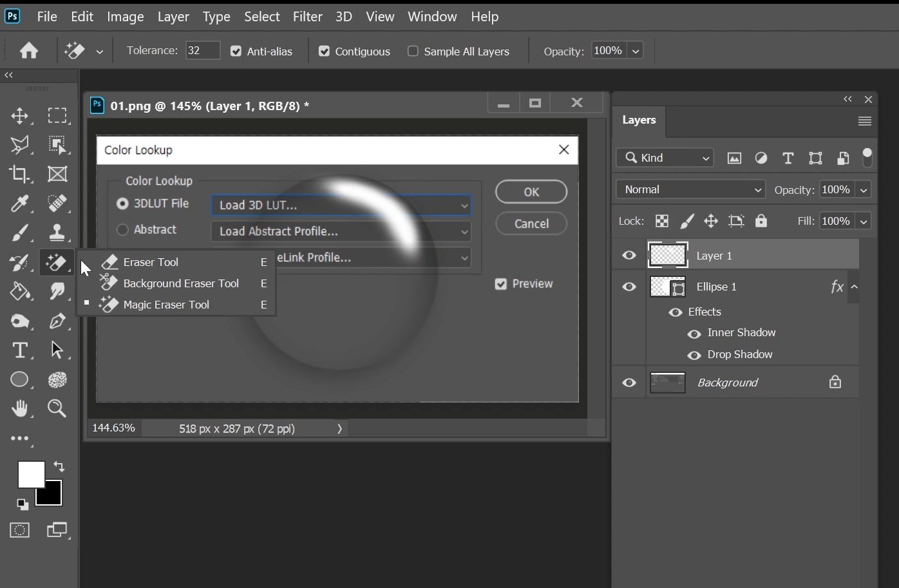899x588 pixels.
Task: Hide the Background layer
Action: coord(629,383)
